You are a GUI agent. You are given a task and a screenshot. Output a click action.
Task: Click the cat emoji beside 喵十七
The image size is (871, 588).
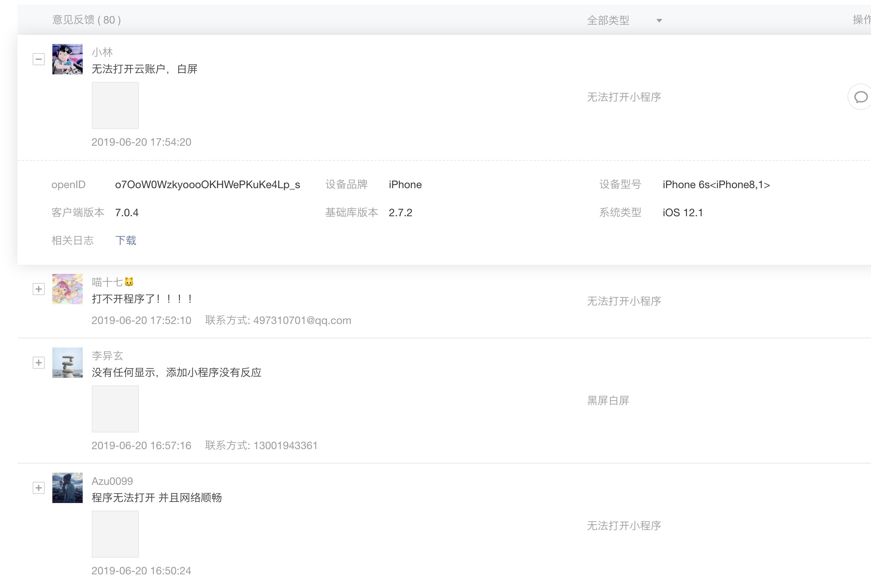coord(129,282)
